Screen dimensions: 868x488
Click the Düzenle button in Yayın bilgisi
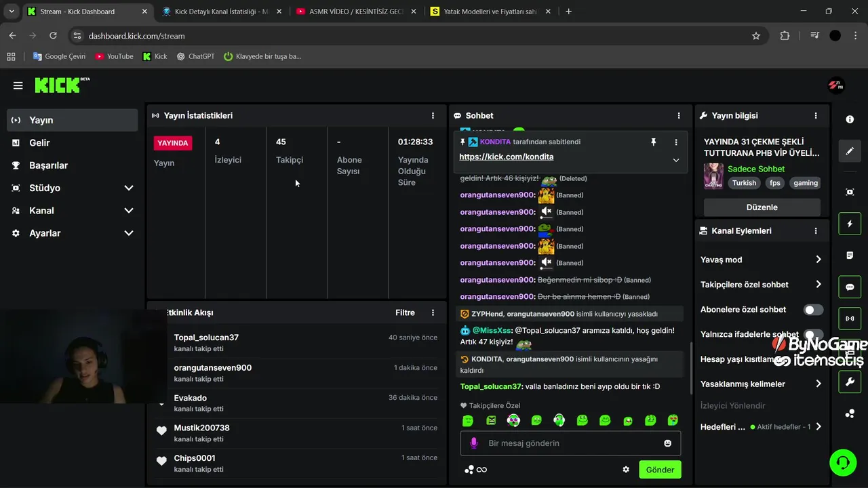[762, 207]
